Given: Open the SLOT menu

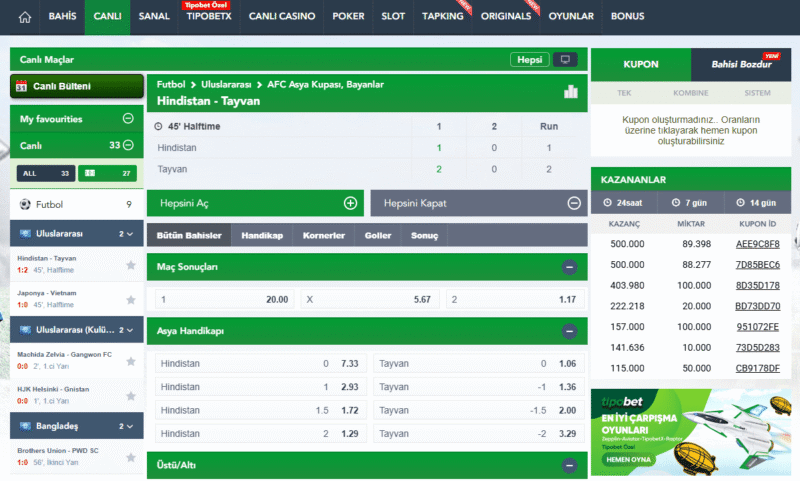Looking at the screenshot, I should pyautogui.click(x=393, y=16).
